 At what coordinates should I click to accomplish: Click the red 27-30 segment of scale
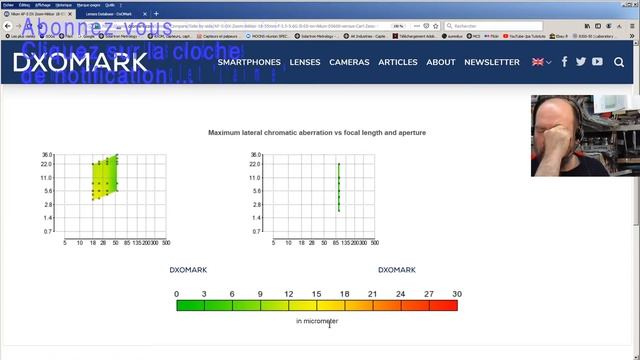tap(443, 305)
